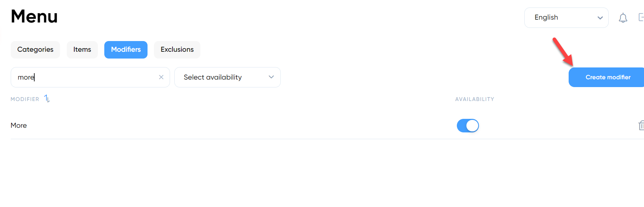
Task: Switch to the Categories tab
Action: [x=35, y=50]
